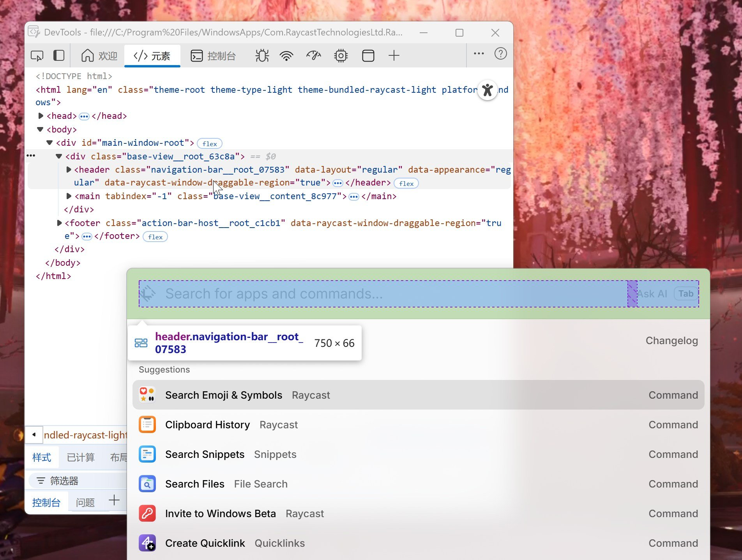
Task: Click the Search Emoji & Symbols icon
Action: [x=147, y=395]
